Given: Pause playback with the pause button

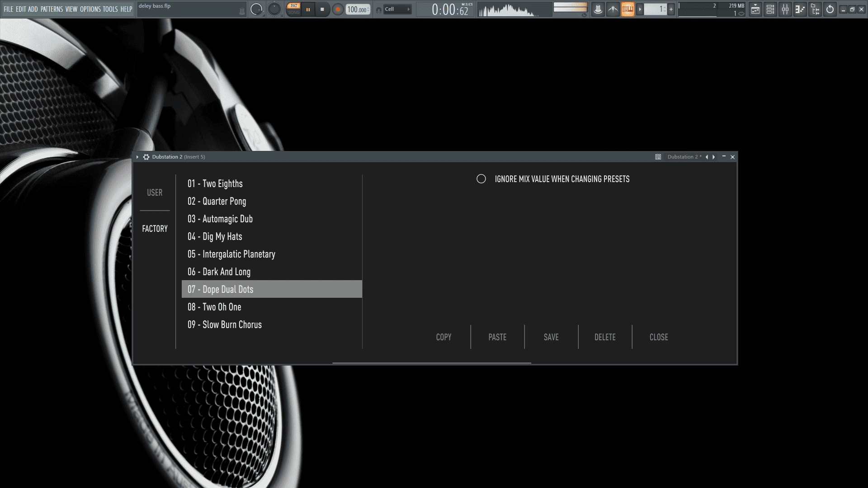Looking at the screenshot, I should point(308,9).
